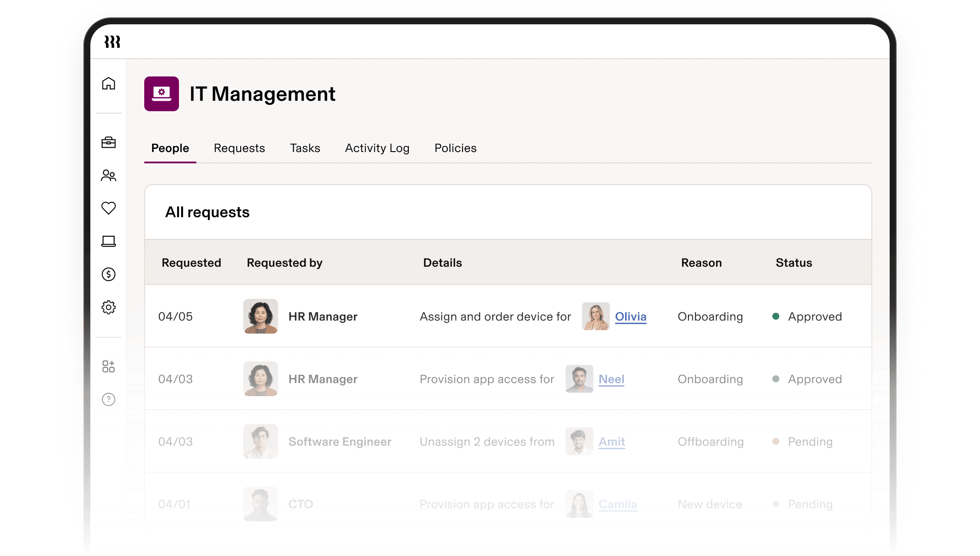Click the Home icon in the sidebar
The image size is (980, 556).
click(108, 84)
